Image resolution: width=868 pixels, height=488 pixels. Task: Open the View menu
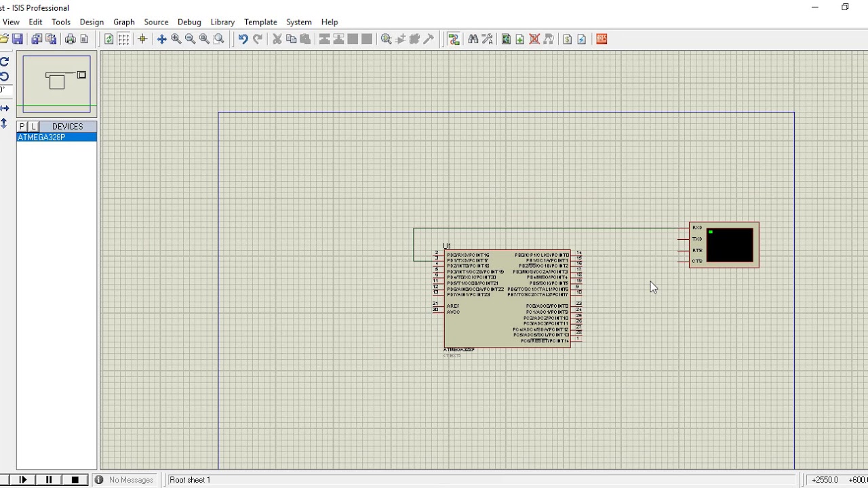click(x=11, y=22)
